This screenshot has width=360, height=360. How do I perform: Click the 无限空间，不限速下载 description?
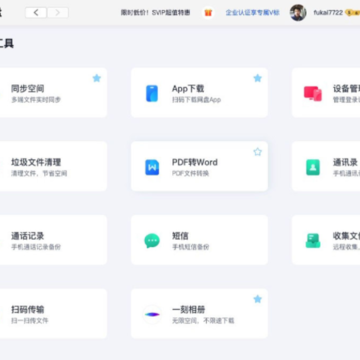coord(203,321)
